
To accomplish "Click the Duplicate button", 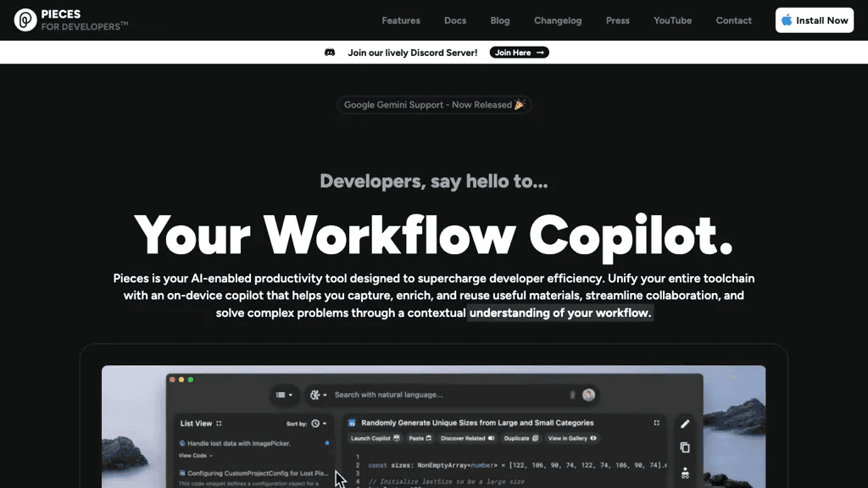I will click(x=521, y=438).
